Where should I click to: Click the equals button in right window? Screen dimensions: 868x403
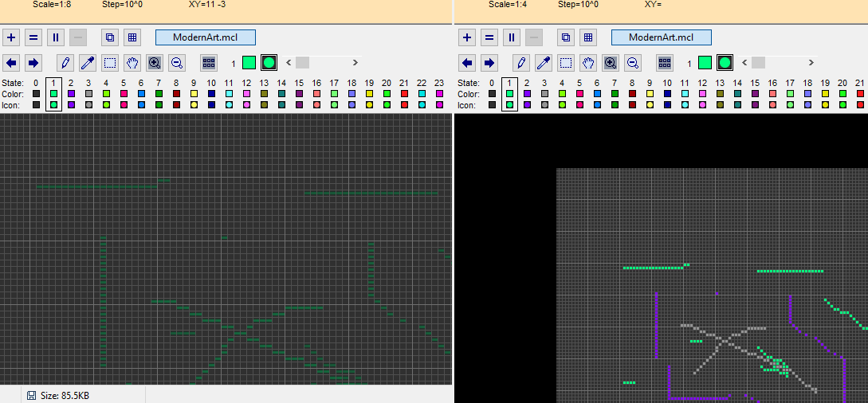tap(490, 37)
